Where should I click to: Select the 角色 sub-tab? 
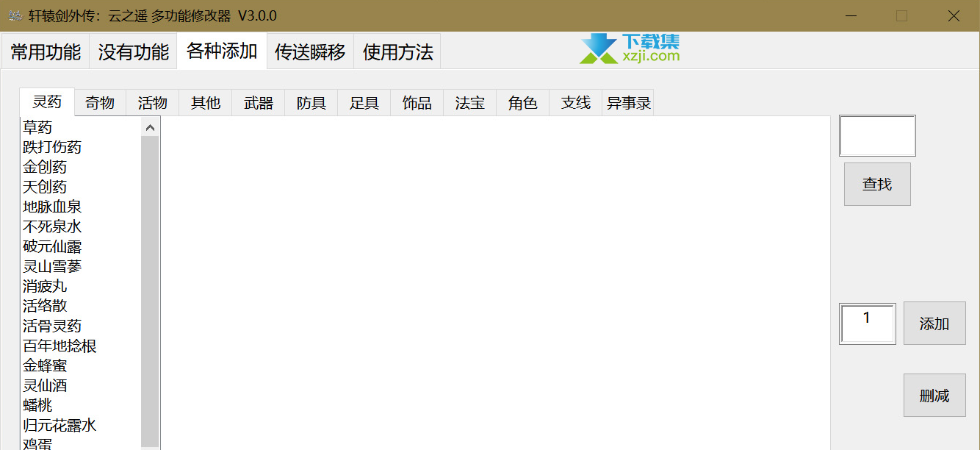(523, 103)
